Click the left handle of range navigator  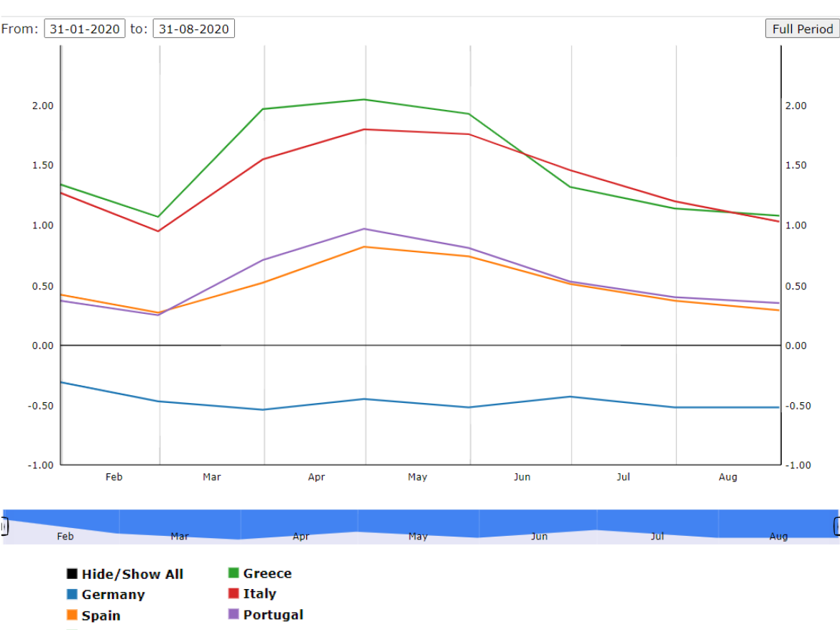[x=4, y=527]
